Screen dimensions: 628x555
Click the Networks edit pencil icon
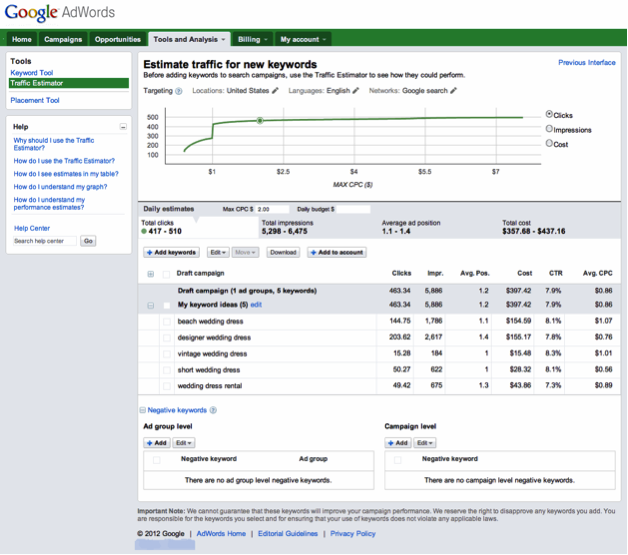(453, 90)
